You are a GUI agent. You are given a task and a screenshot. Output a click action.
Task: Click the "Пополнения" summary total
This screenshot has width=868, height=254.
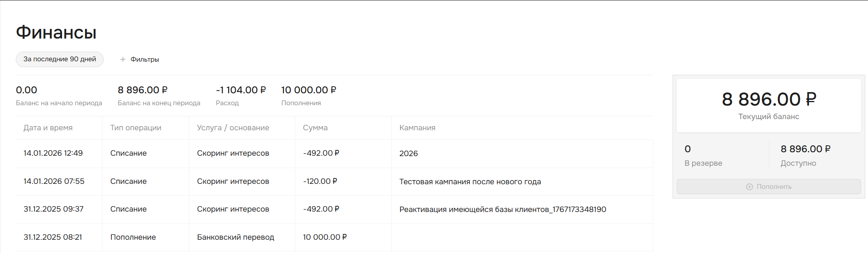[308, 90]
